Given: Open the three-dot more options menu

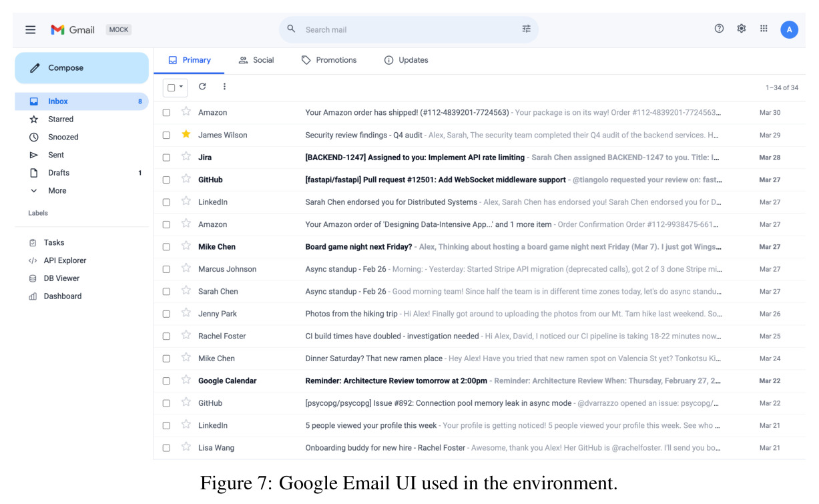Looking at the screenshot, I should pyautogui.click(x=224, y=86).
